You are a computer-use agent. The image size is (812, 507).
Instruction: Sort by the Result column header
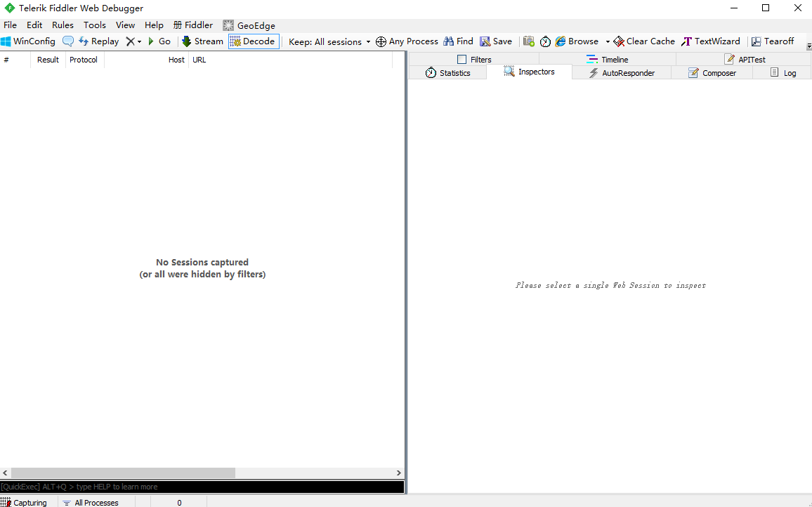pyautogui.click(x=48, y=60)
